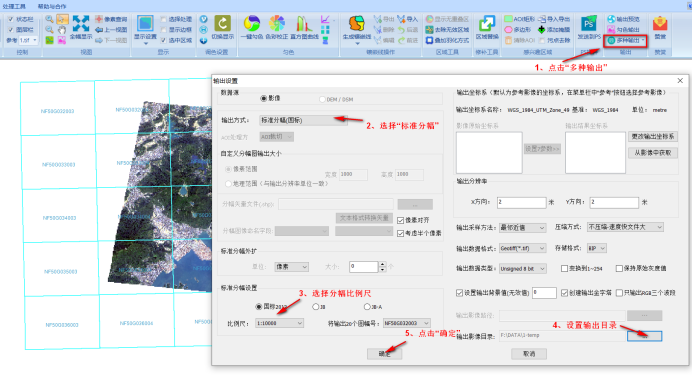Toggle the 图层栏 layer bar checkbox
This screenshot has width=692, height=379.
click(x=11, y=30)
